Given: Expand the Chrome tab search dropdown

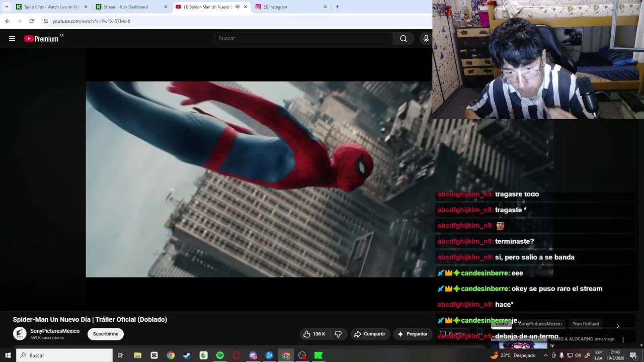Looking at the screenshot, I should tap(7, 7).
